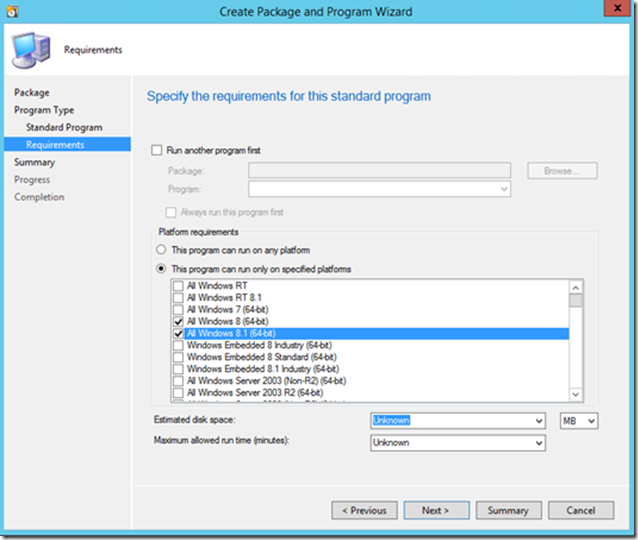Select run only on specified platforms option
The width and height of the screenshot is (638, 540).
[161, 269]
